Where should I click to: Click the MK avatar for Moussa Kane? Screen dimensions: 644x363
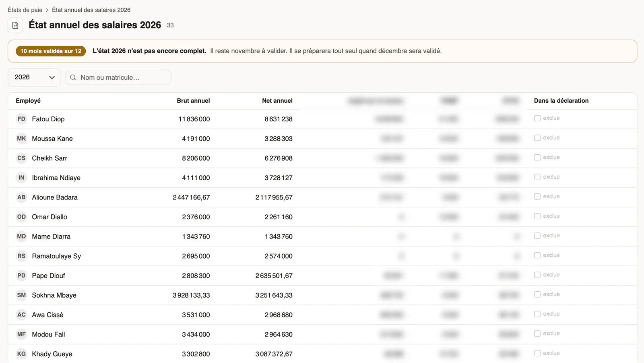(x=21, y=139)
